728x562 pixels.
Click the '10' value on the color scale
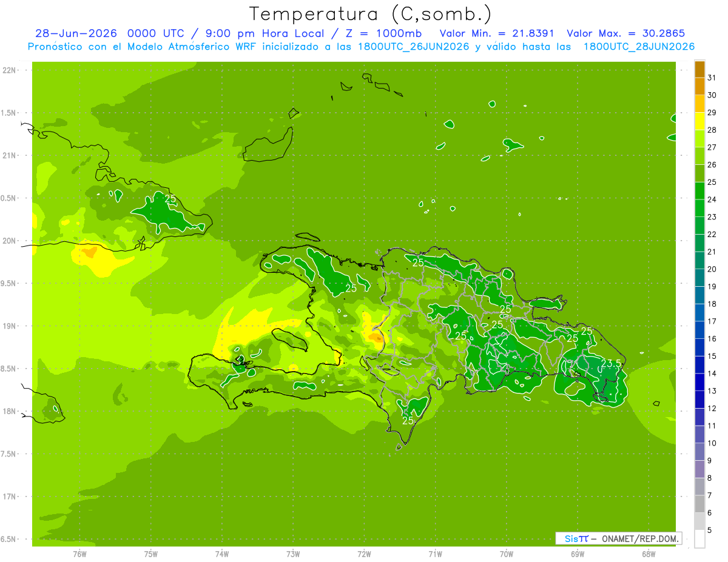pos(712,443)
